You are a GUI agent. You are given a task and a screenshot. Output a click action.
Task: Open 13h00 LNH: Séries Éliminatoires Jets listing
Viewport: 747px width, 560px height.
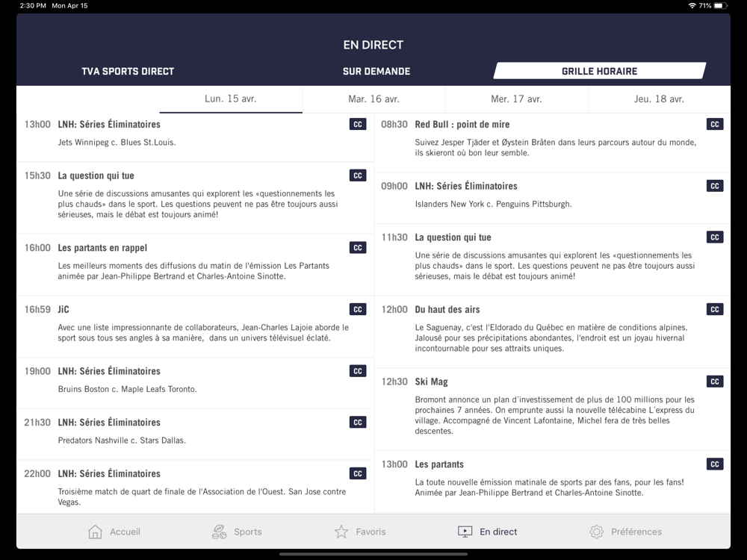(x=195, y=137)
